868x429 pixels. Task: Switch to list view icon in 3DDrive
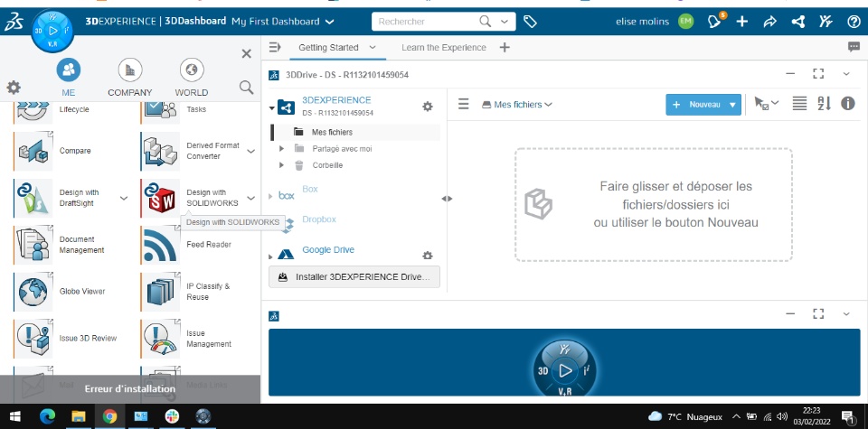(799, 103)
